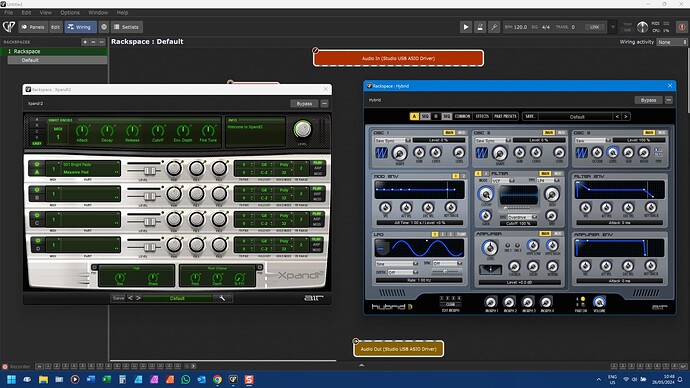Open the Windows Start menu
Viewport: 690px width, 388px height.
tap(11, 379)
